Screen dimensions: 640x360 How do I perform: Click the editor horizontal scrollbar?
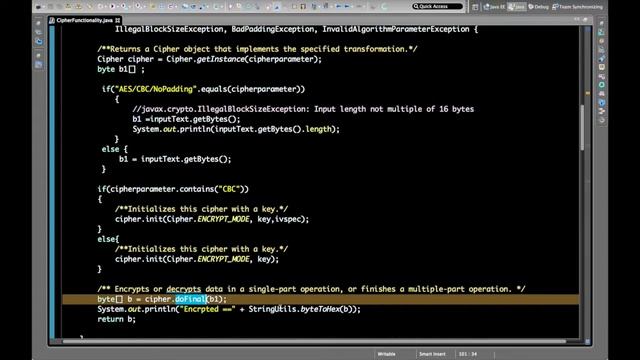point(314,341)
